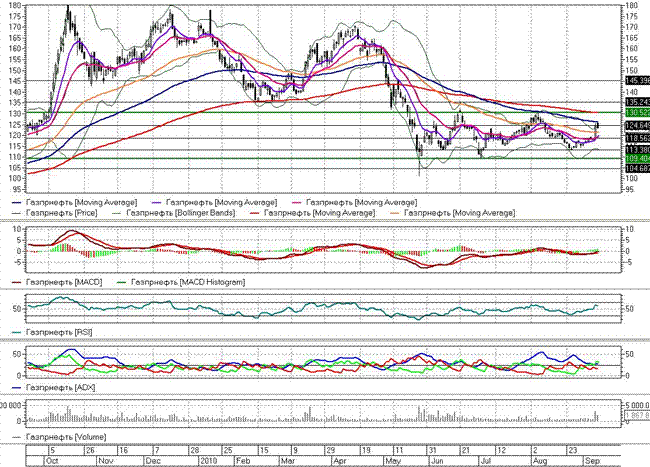Select the Газпрнефть [Price] legend label
650x467 pixels.
62,213
